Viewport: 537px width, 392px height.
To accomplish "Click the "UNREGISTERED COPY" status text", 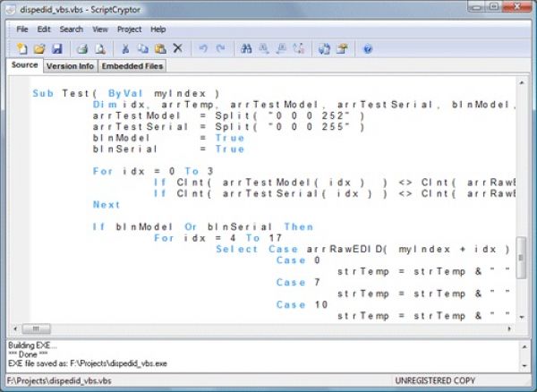I will click(x=435, y=380).
